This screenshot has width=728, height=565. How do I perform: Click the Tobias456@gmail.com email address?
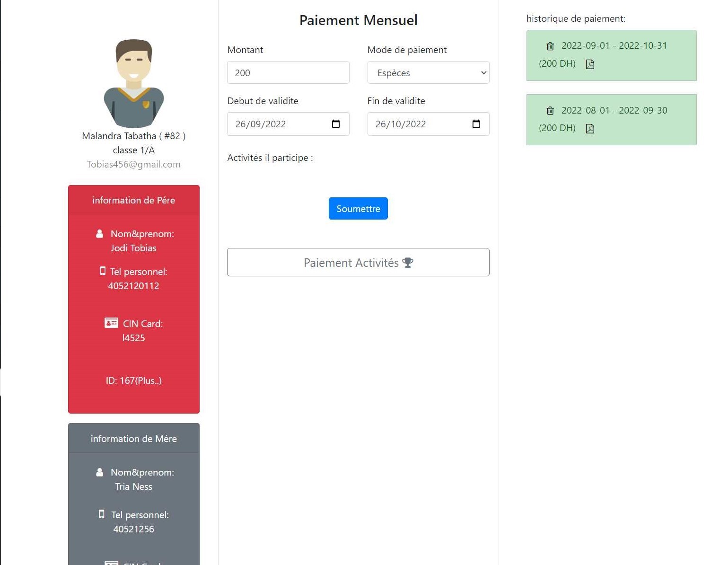pyautogui.click(x=134, y=164)
